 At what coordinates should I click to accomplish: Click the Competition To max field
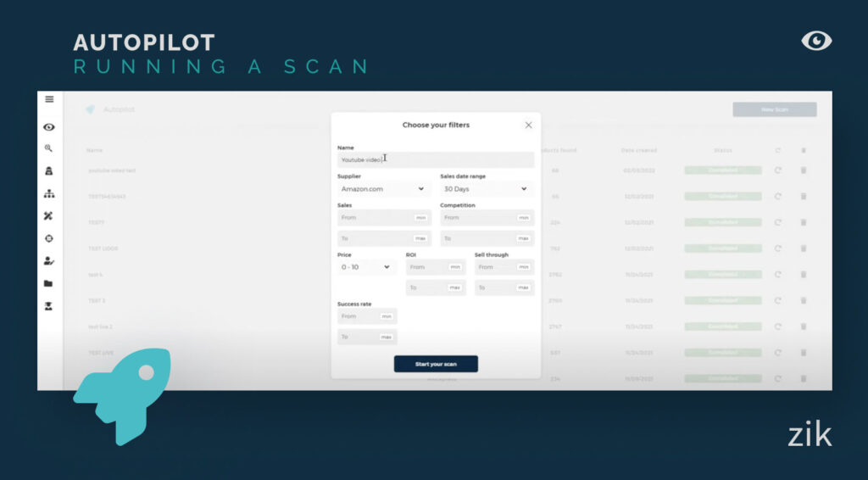point(487,238)
